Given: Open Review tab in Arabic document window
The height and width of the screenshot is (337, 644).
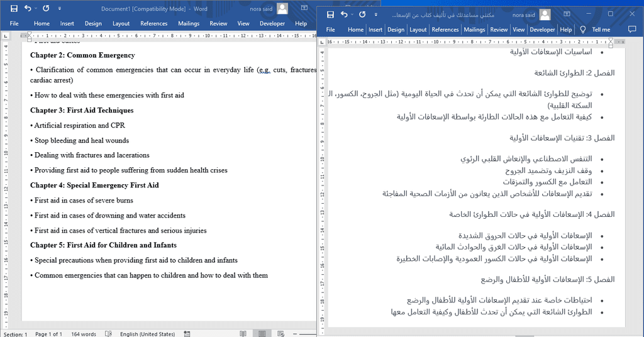Looking at the screenshot, I should point(499,30).
